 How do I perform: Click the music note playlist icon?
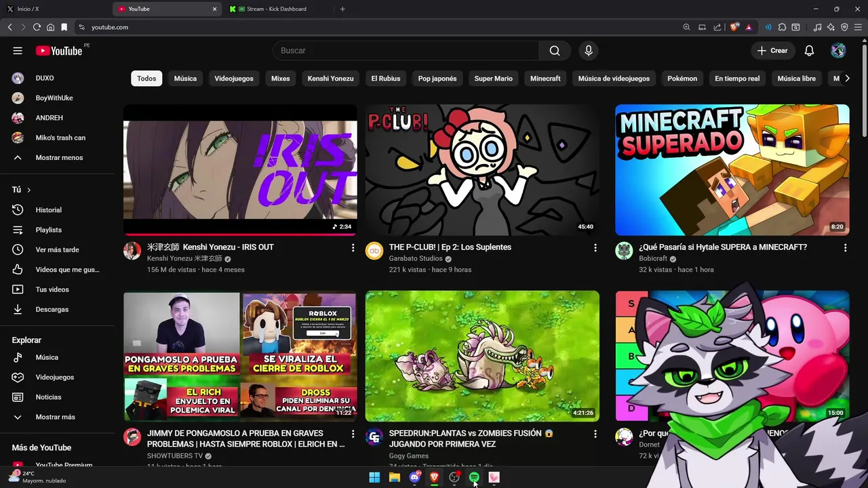click(817, 27)
